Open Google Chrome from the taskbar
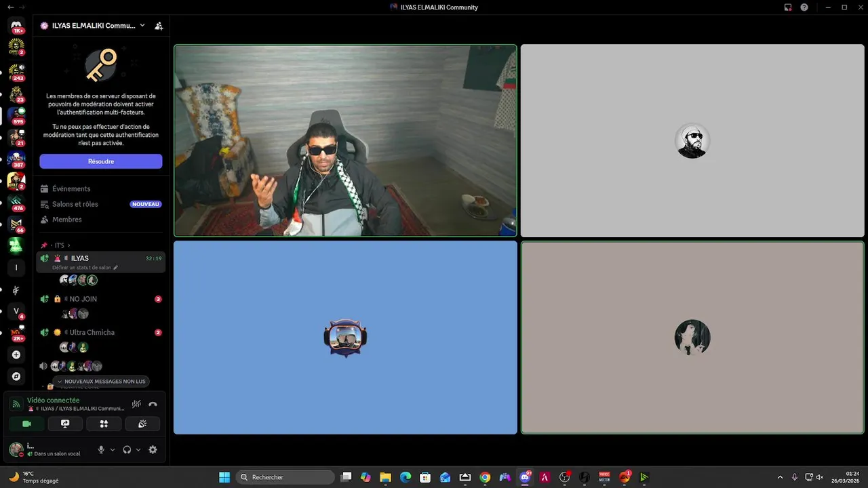868x488 pixels. [x=485, y=477]
